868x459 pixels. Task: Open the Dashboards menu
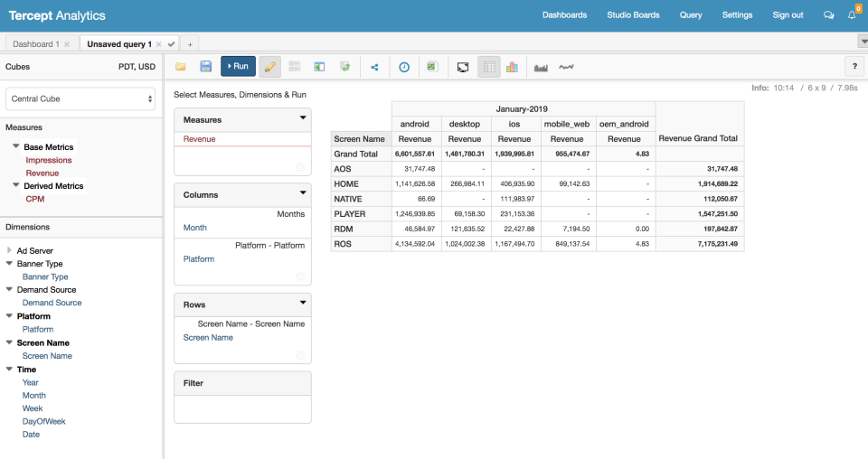pos(564,15)
